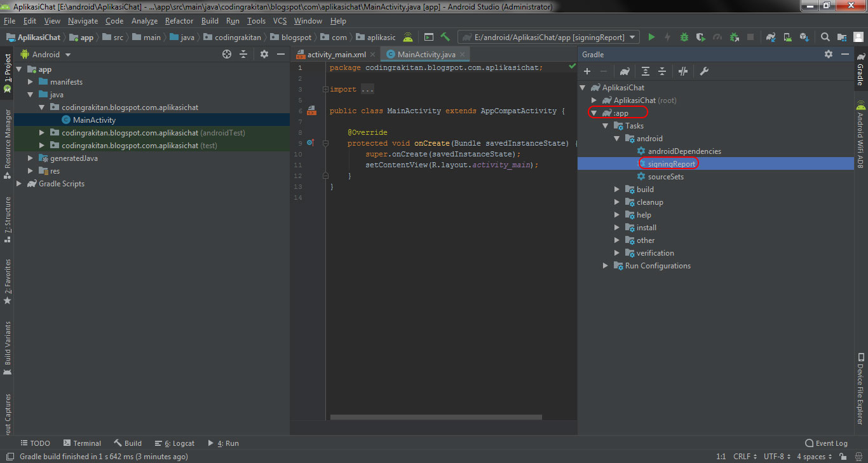Expand Gradle Scripts node

click(18, 184)
